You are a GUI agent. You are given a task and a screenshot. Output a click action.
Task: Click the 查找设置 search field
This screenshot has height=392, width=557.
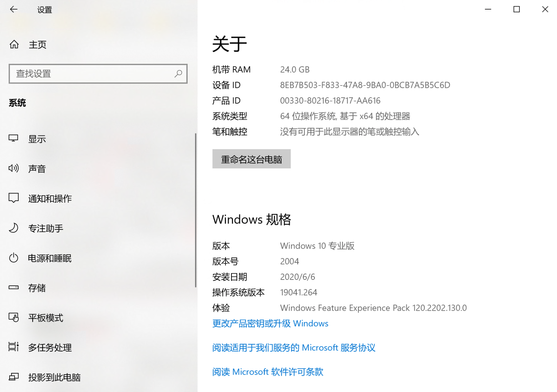point(98,74)
